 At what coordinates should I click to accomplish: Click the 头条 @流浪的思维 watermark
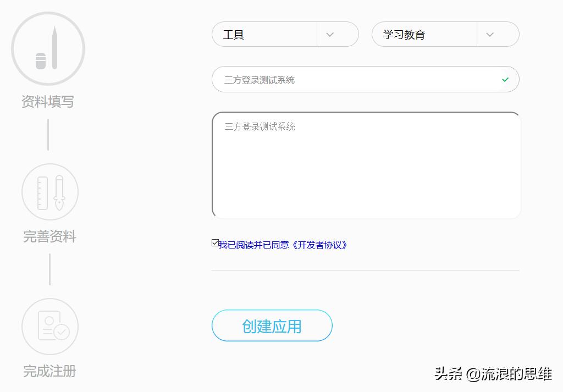(493, 374)
